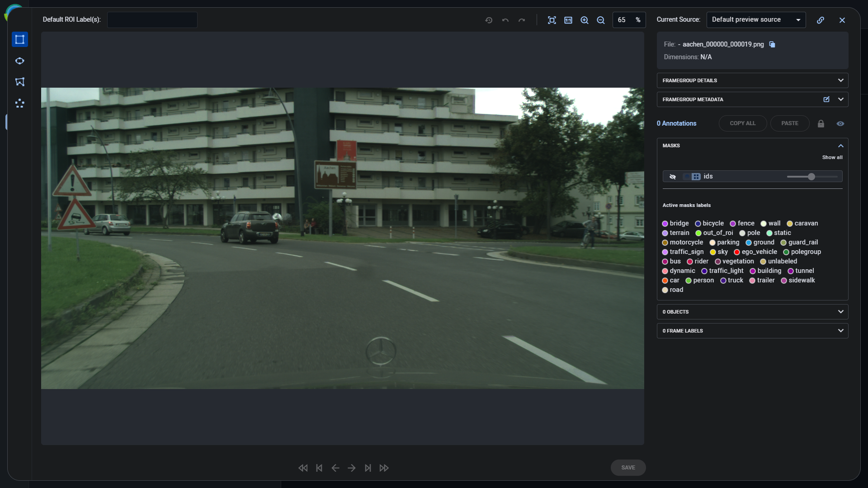The image size is (868, 488).
Task: Hide the ids mask layer
Action: (x=673, y=176)
